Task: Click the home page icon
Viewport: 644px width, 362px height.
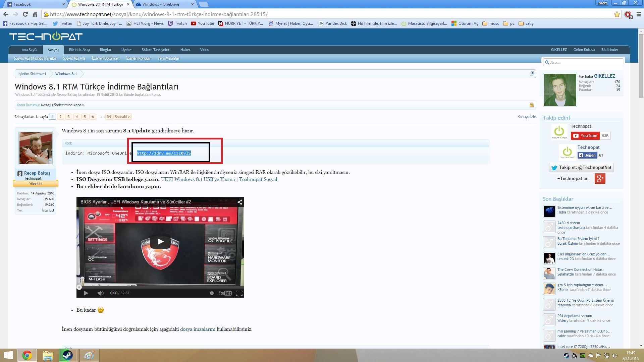Action: tap(35, 14)
